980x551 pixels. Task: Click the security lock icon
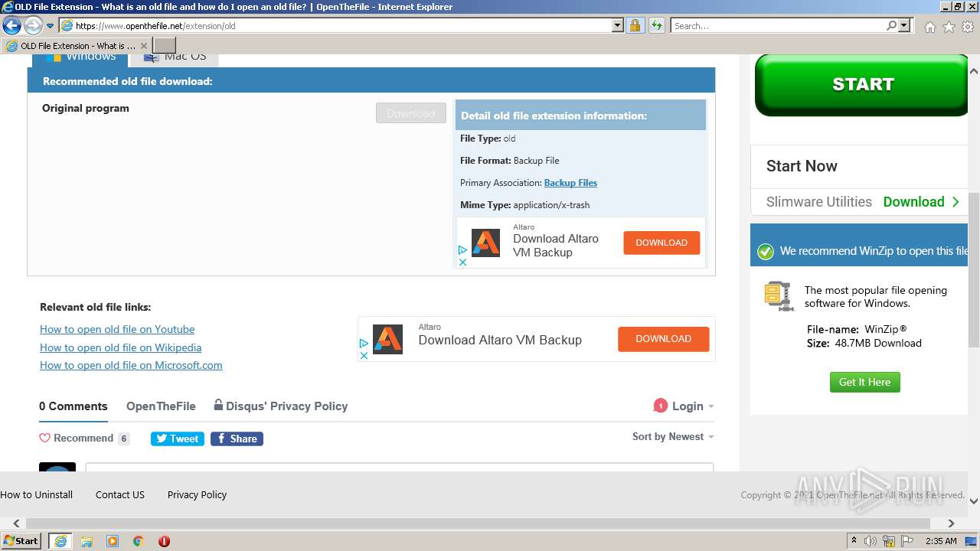coord(635,25)
